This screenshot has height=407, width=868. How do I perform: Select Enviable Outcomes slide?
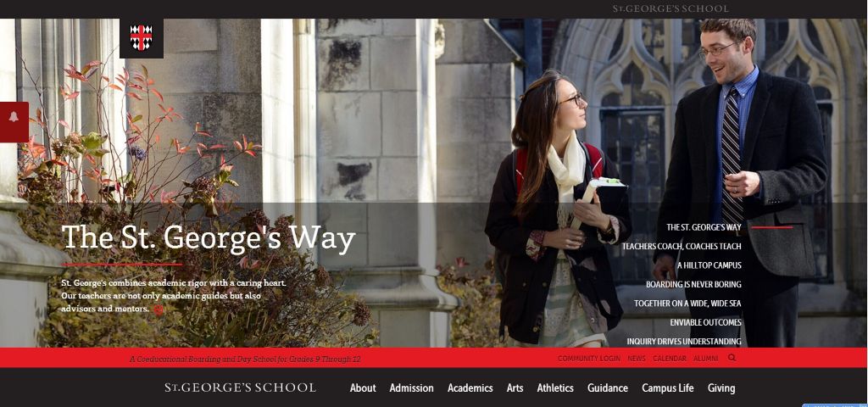(x=706, y=322)
